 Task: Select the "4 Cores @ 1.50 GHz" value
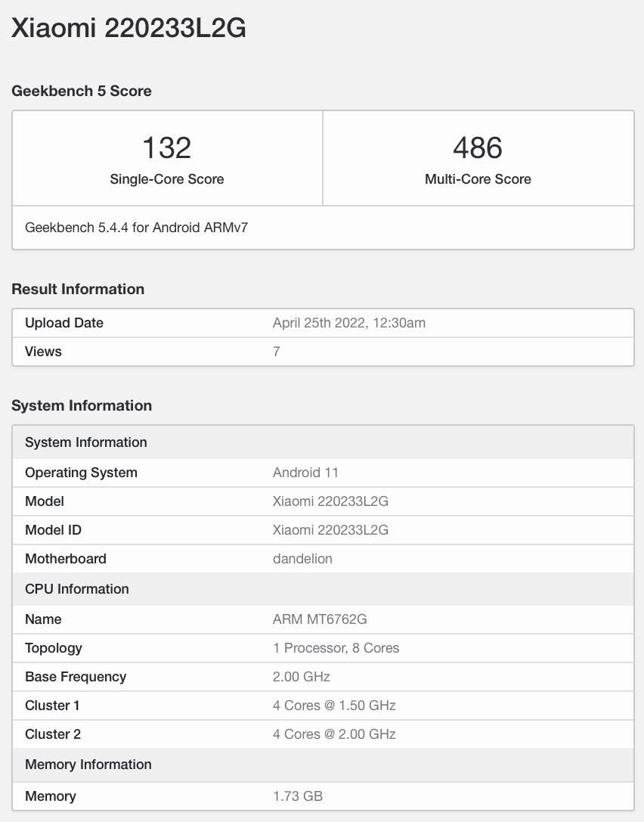click(334, 706)
